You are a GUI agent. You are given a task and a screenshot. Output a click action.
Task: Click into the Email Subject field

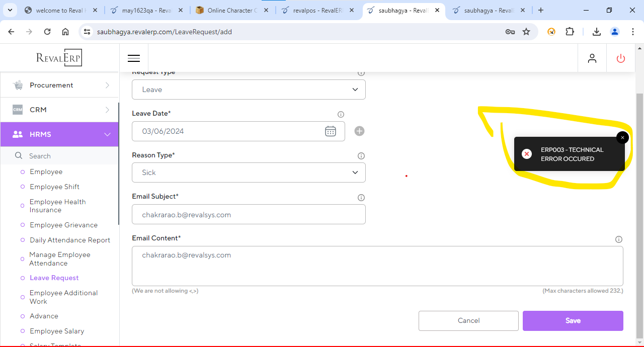(x=249, y=215)
